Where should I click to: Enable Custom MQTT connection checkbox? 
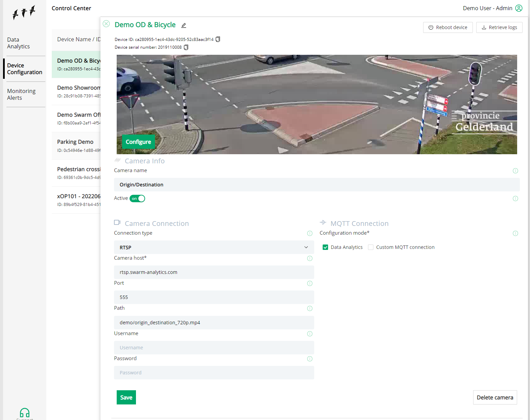(371, 247)
